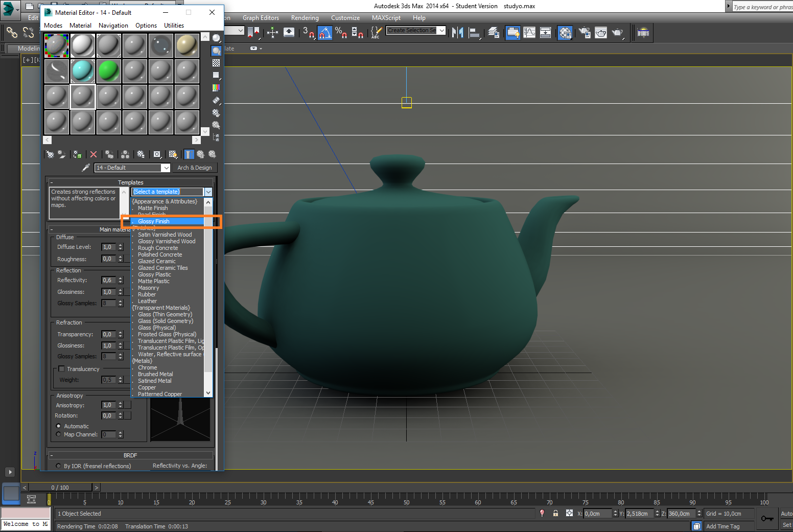Click Selection Lock Toggle padlock icon
The width and height of the screenshot is (793, 532).
(555, 513)
